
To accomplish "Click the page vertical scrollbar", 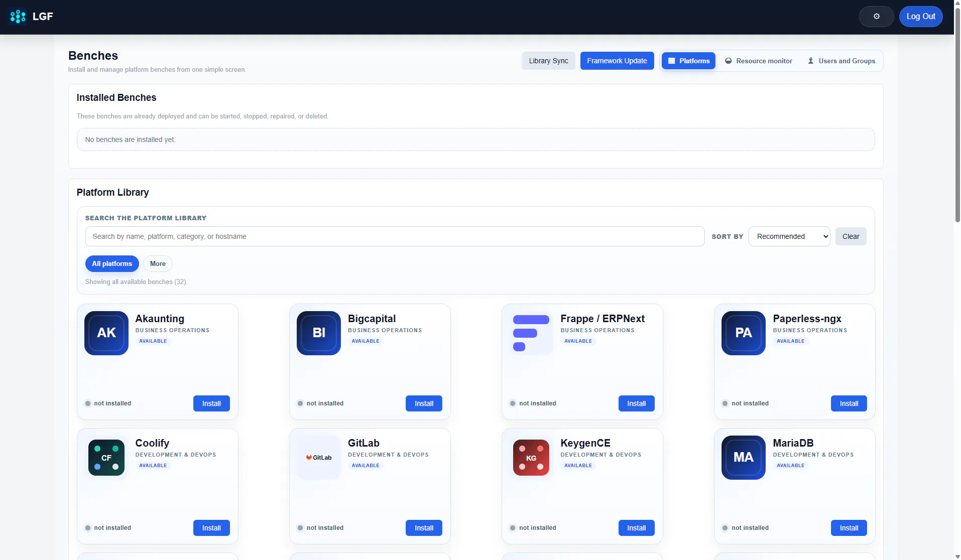I will (x=957, y=115).
